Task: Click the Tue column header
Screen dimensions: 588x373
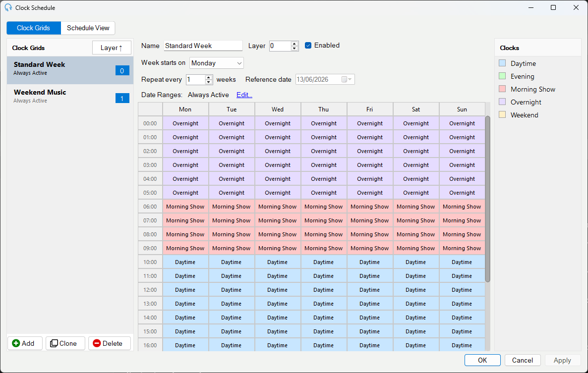Action: click(x=232, y=109)
